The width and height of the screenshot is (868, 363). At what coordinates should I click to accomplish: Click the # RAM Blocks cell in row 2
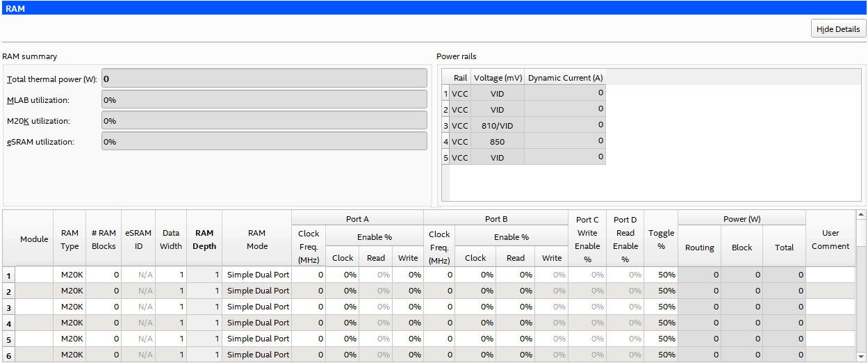point(104,291)
